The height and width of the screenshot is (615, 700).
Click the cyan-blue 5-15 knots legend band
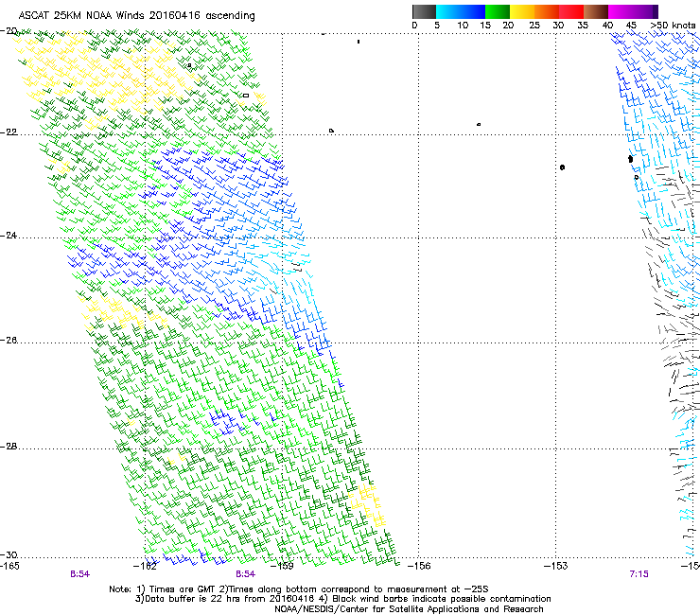coord(461,11)
